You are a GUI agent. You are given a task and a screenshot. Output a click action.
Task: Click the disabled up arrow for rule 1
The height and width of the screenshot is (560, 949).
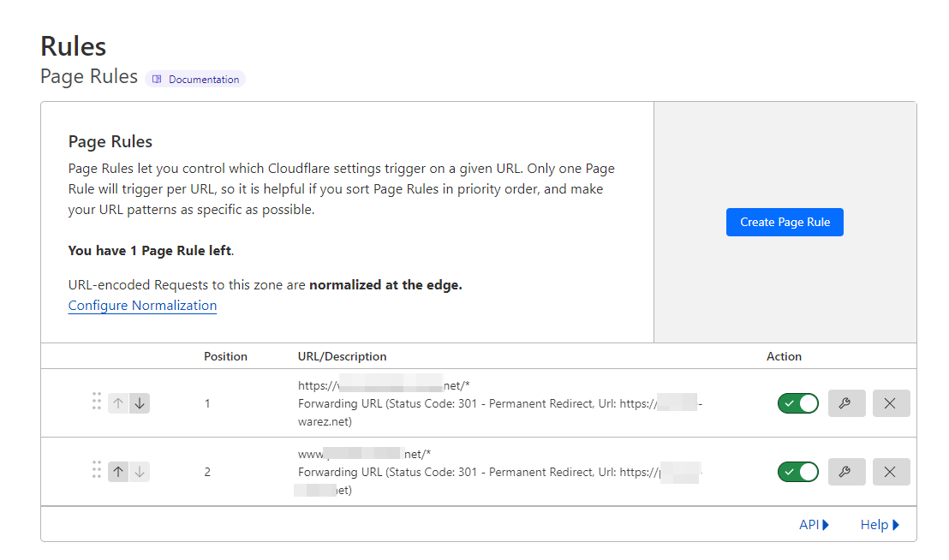118,403
